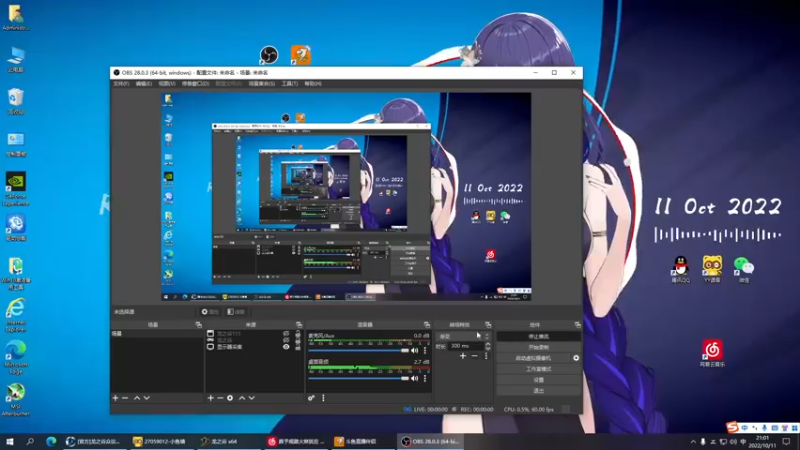Open taskbar search magnifier
Viewport: 800px width, 450px height.
pyautogui.click(x=30, y=441)
